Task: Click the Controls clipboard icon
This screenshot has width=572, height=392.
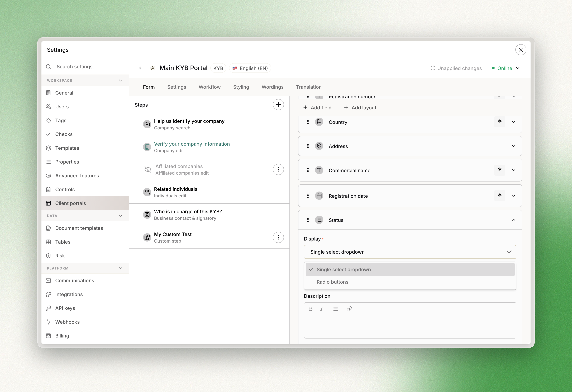Action: [49, 189]
